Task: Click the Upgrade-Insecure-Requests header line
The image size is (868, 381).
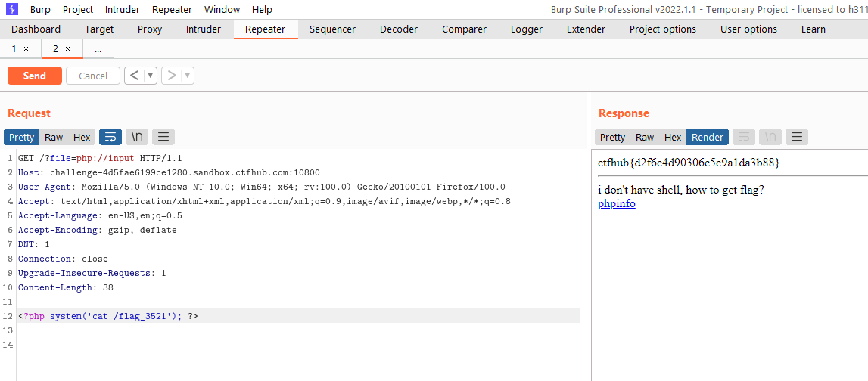Action: pos(92,273)
